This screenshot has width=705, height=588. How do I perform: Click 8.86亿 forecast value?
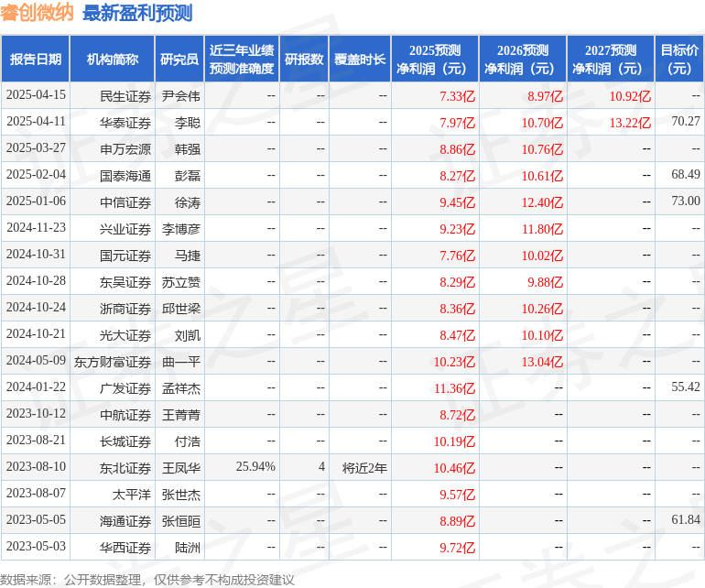(457, 149)
